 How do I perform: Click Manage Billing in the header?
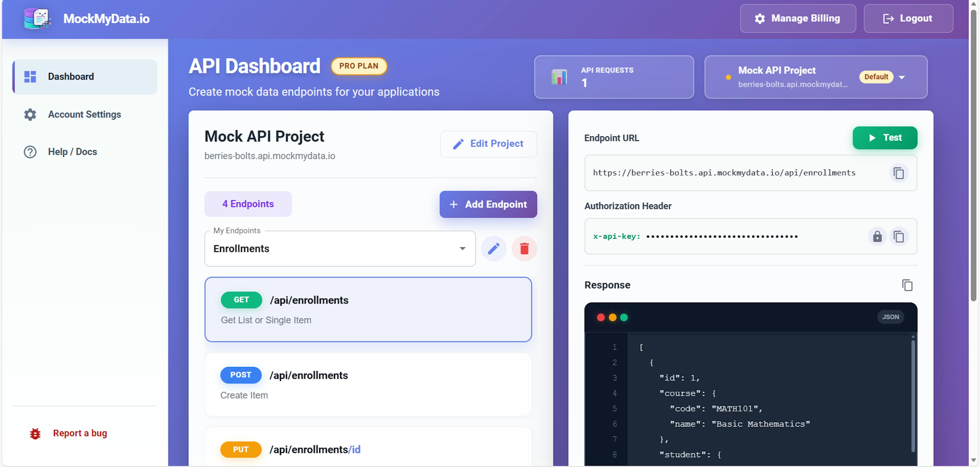798,18
